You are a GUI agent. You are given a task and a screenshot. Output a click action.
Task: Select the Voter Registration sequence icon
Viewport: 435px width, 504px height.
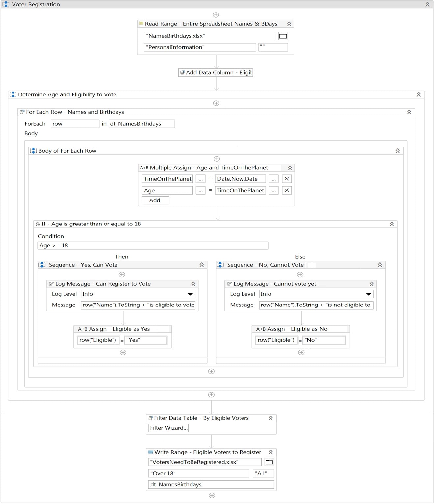(6, 4)
